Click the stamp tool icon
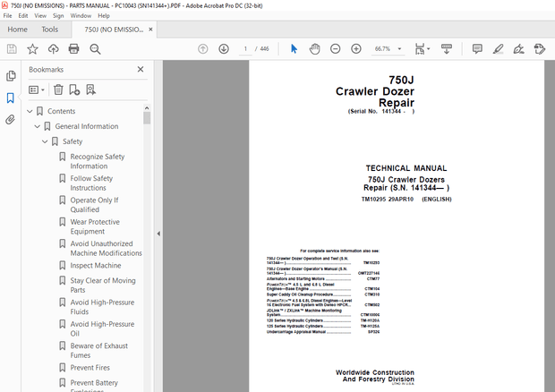The height and width of the screenshot is (392, 555). tap(540, 49)
